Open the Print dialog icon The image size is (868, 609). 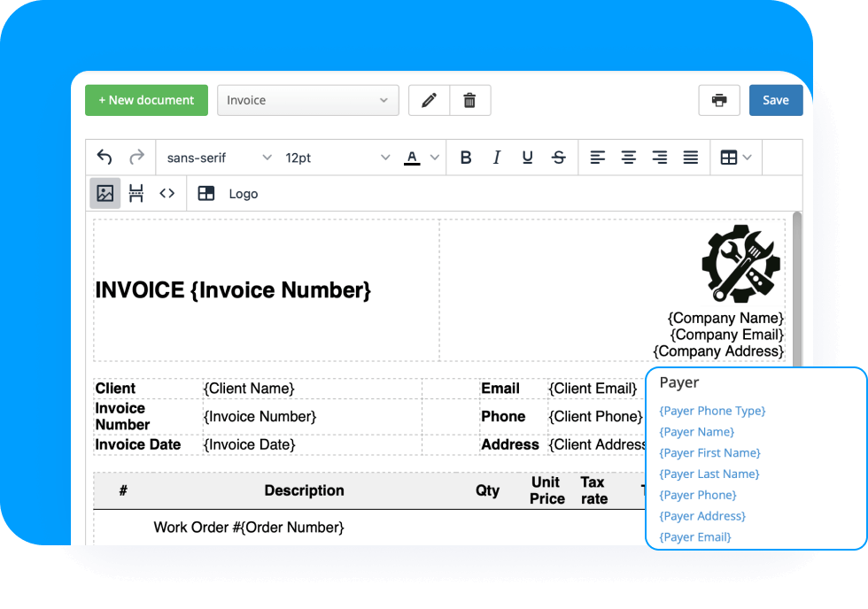[x=719, y=100]
